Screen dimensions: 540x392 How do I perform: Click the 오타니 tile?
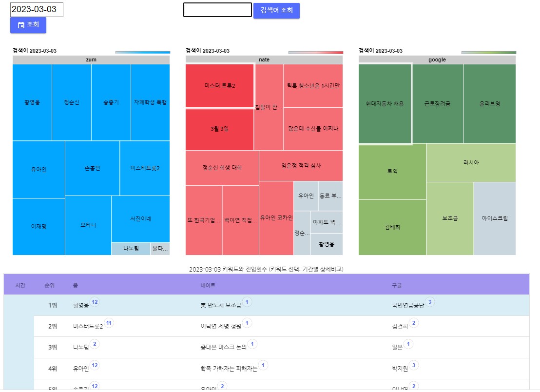pyautogui.click(x=88, y=225)
